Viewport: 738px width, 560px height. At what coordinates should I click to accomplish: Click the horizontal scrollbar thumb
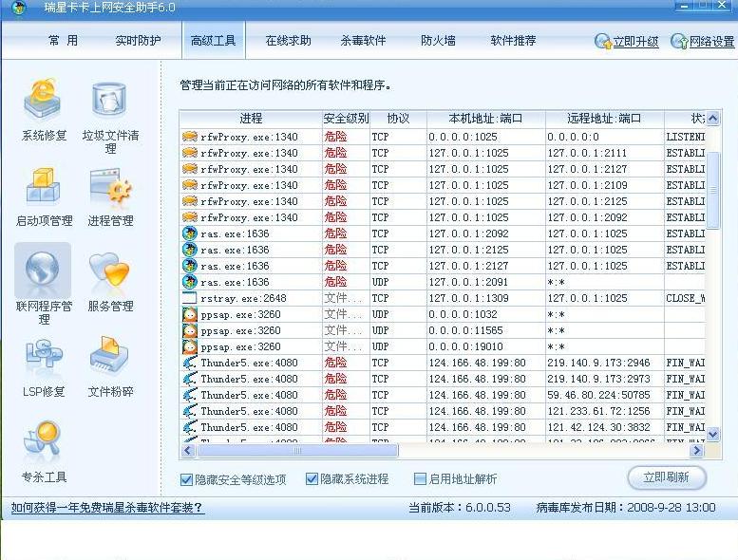(297, 451)
